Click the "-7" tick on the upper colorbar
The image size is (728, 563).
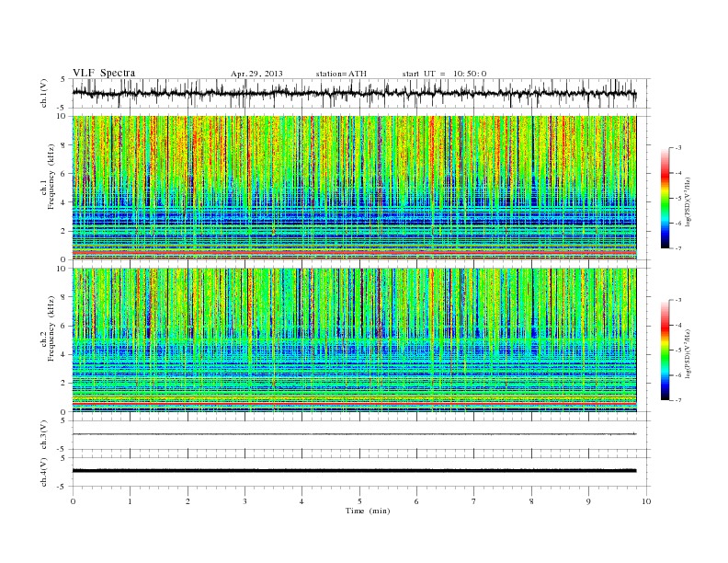[678, 248]
